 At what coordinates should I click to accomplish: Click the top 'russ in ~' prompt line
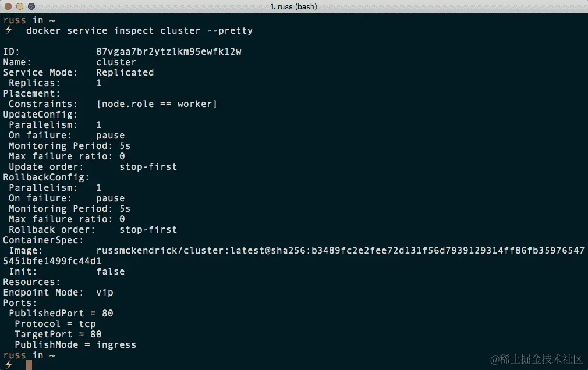(29, 20)
